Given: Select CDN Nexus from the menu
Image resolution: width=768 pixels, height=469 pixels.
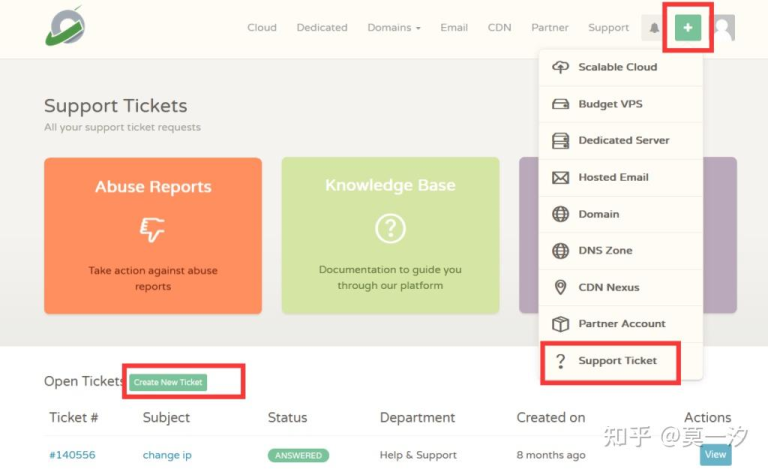Looking at the screenshot, I should pos(608,287).
